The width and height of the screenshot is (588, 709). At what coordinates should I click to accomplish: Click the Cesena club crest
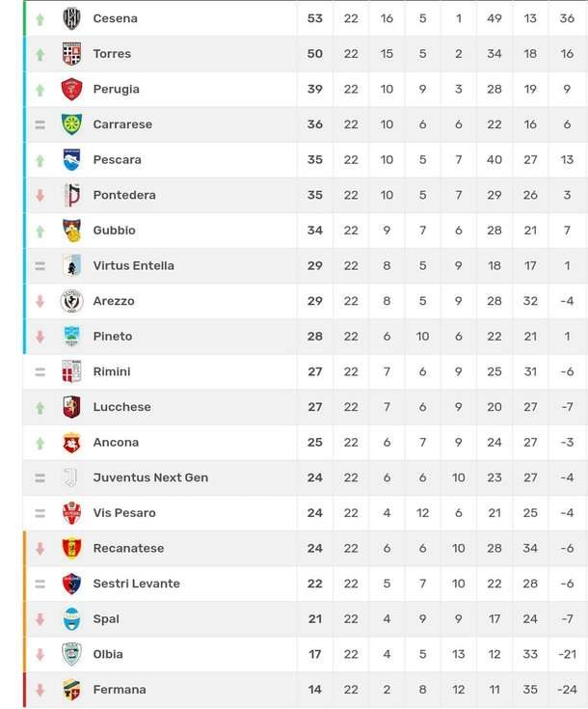click(x=71, y=18)
